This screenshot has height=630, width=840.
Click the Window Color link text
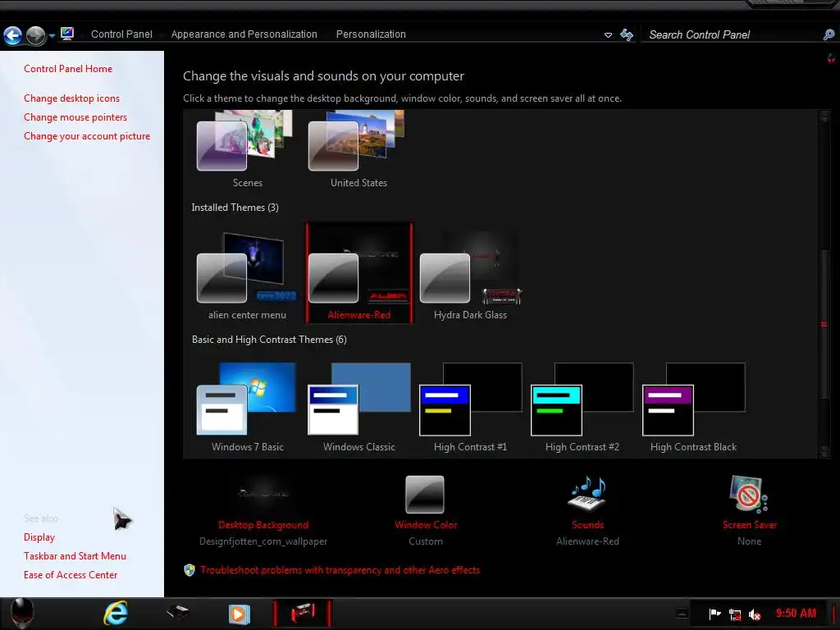click(x=426, y=525)
